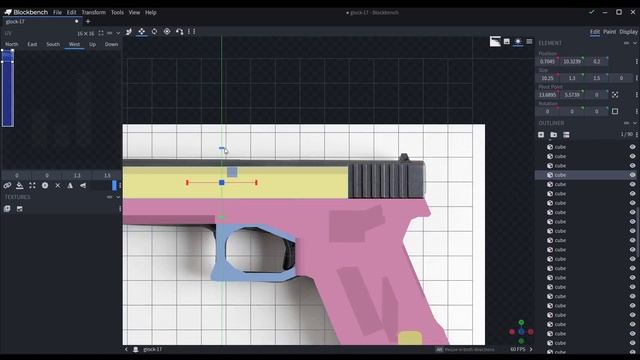The width and height of the screenshot is (640, 360).
Task: Open the Pivot Point row three-dots menu
Action: [636, 95]
